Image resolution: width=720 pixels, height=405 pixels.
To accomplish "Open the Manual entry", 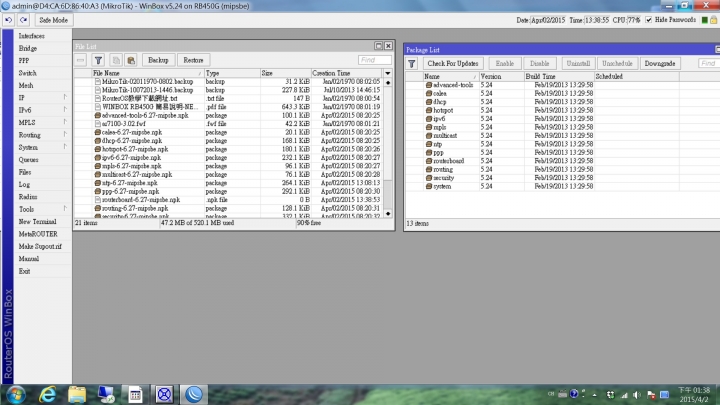I will (28, 259).
